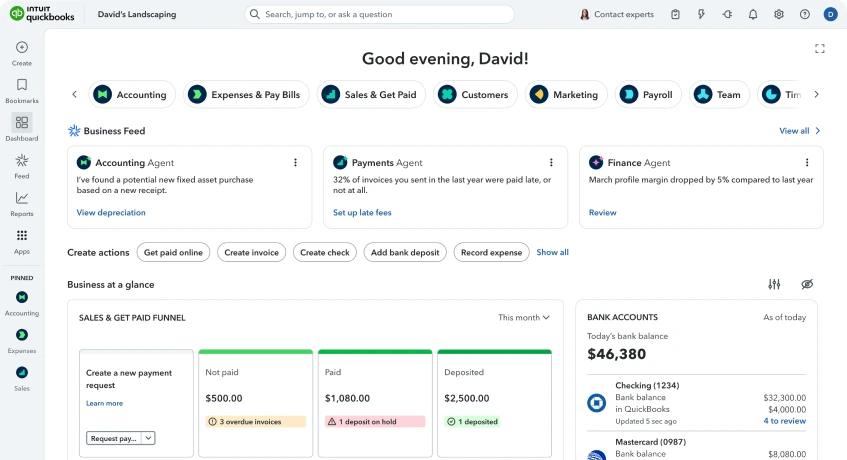The height and width of the screenshot is (460, 847).
Task: Click the Create invoice button
Action: [252, 252]
